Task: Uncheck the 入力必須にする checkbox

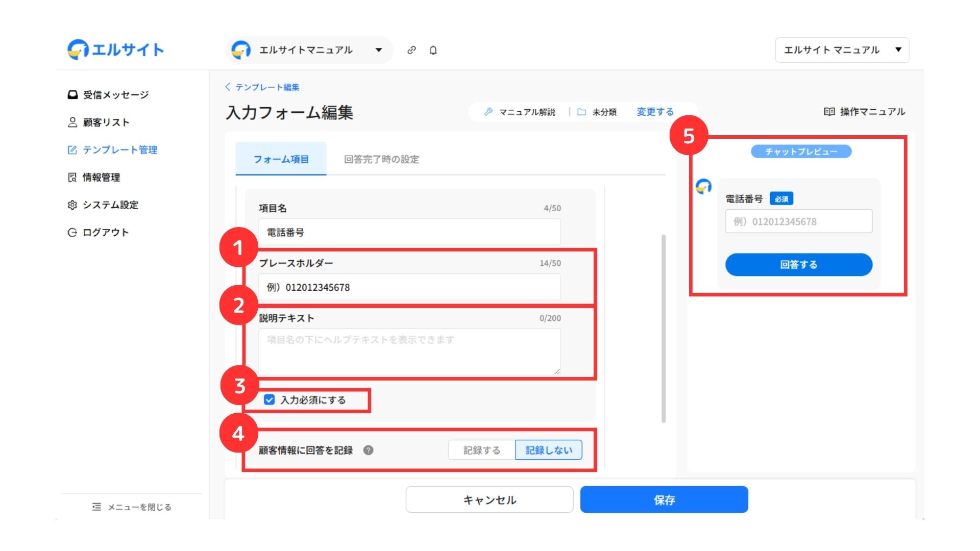Action: pyautogui.click(x=269, y=400)
